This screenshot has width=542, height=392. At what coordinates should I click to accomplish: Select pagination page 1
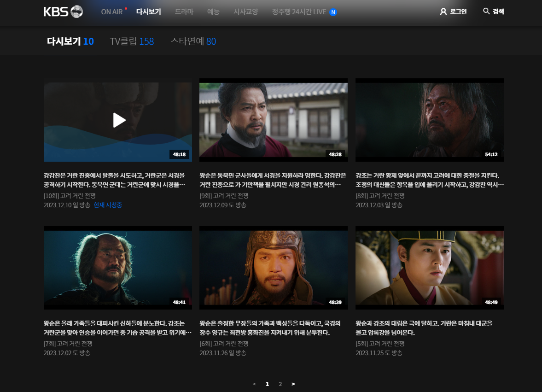coord(267,384)
